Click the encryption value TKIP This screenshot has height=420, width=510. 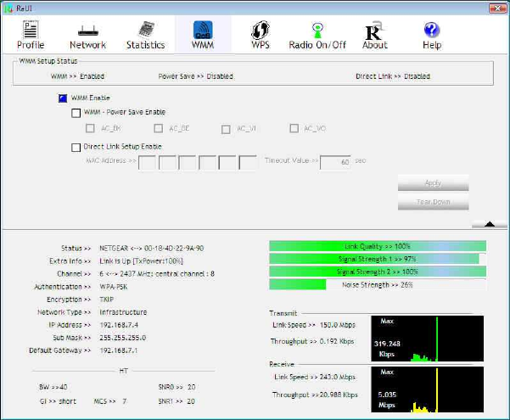point(106,300)
